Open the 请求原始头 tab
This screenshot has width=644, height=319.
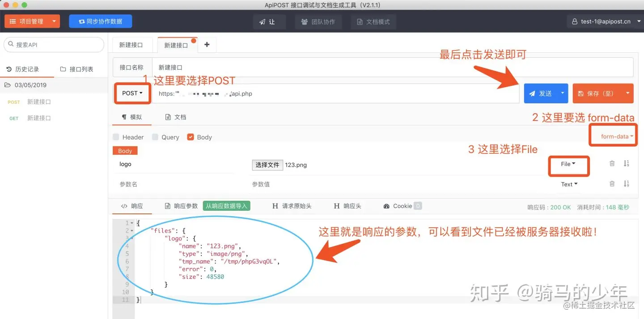click(292, 206)
